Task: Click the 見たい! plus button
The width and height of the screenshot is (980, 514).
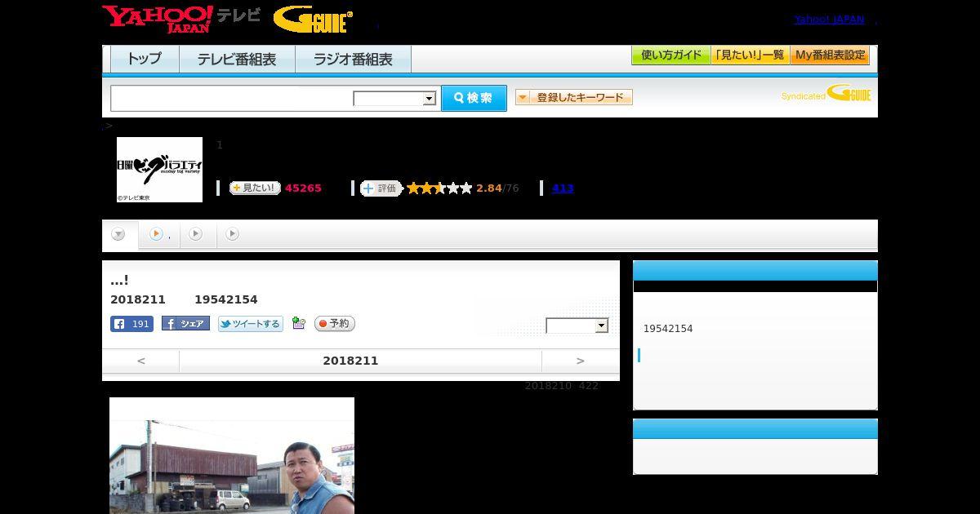Action: pyautogui.click(x=255, y=188)
